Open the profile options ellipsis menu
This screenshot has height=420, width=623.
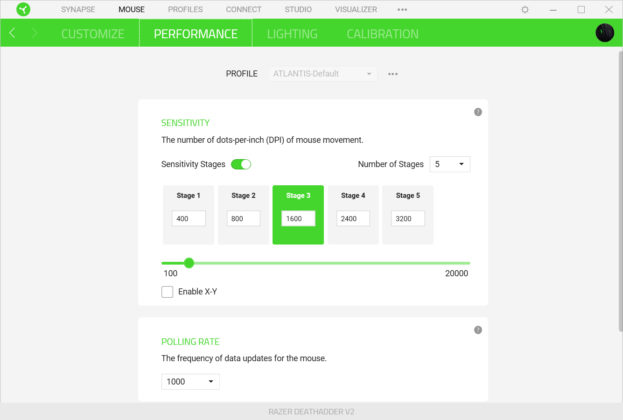point(393,74)
